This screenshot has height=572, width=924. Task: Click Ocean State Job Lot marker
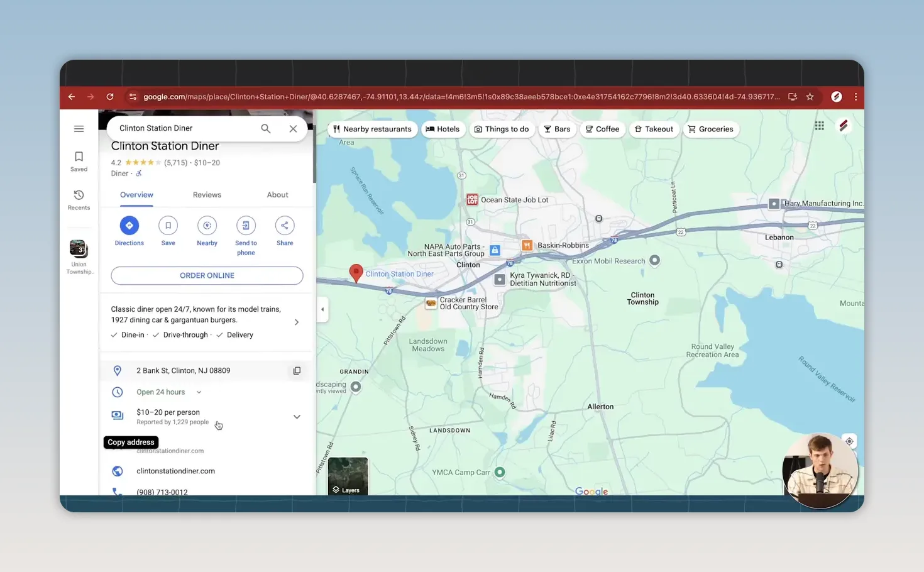471,200
